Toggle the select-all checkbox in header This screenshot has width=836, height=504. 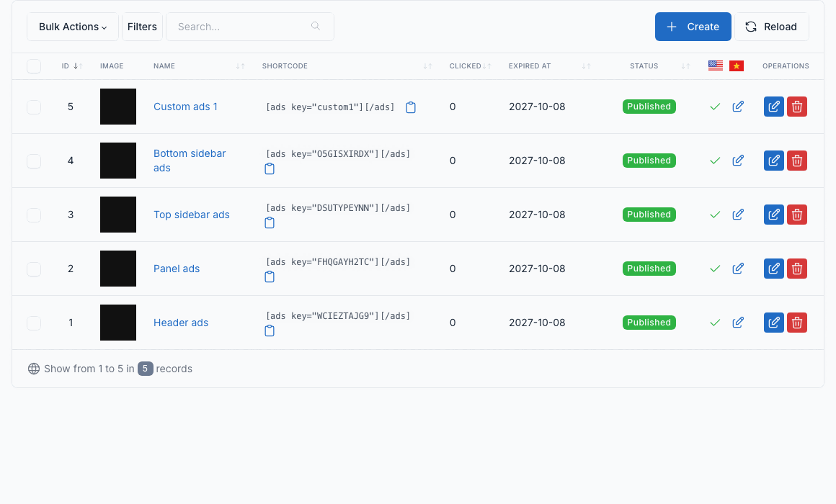34,66
